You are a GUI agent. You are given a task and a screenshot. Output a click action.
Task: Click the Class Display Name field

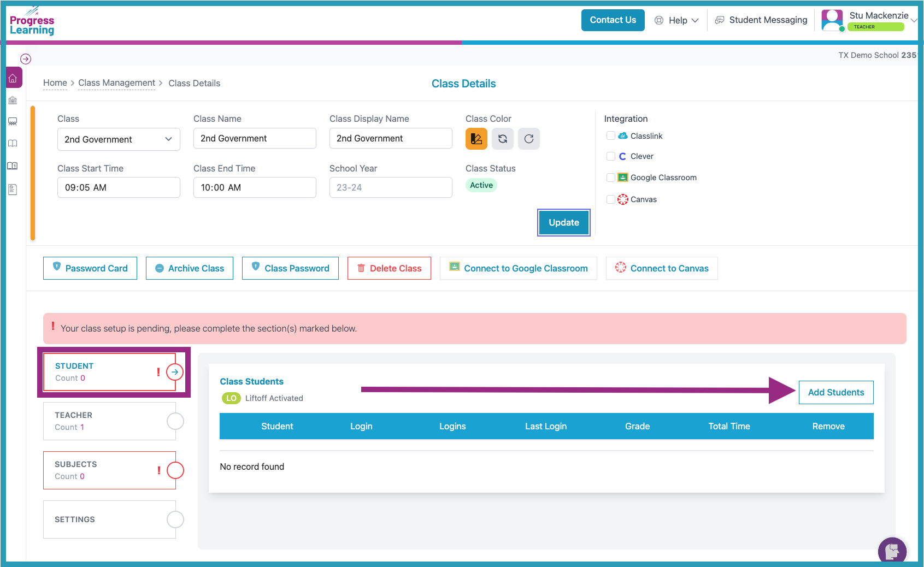point(391,138)
